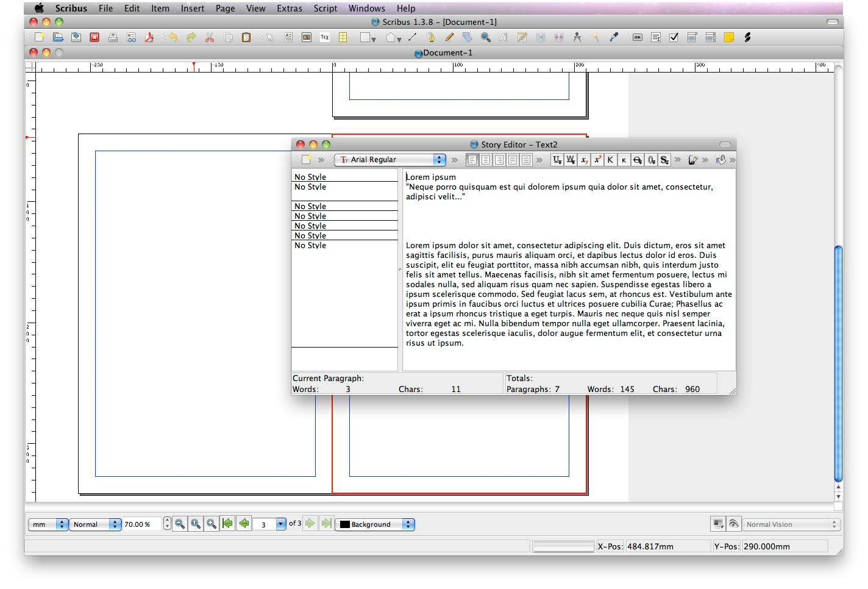Save the document with disk icon
This screenshot has height=589, width=868.
coord(76,37)
